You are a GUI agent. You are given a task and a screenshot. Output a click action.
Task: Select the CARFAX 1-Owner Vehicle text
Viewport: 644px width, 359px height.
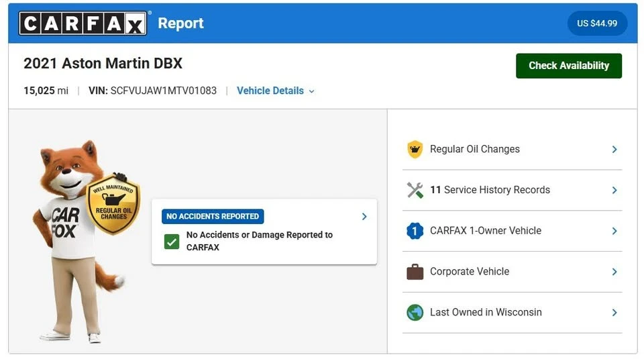pos(486,231)
